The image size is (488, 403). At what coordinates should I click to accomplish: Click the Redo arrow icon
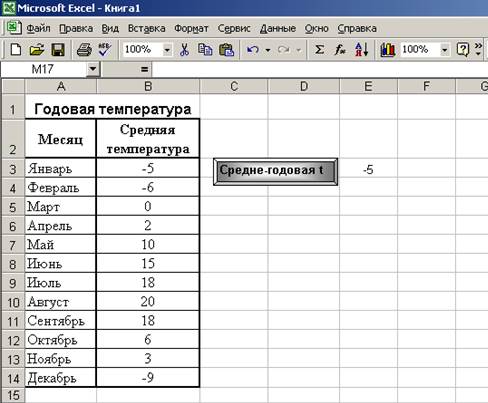tap(284, 50)
